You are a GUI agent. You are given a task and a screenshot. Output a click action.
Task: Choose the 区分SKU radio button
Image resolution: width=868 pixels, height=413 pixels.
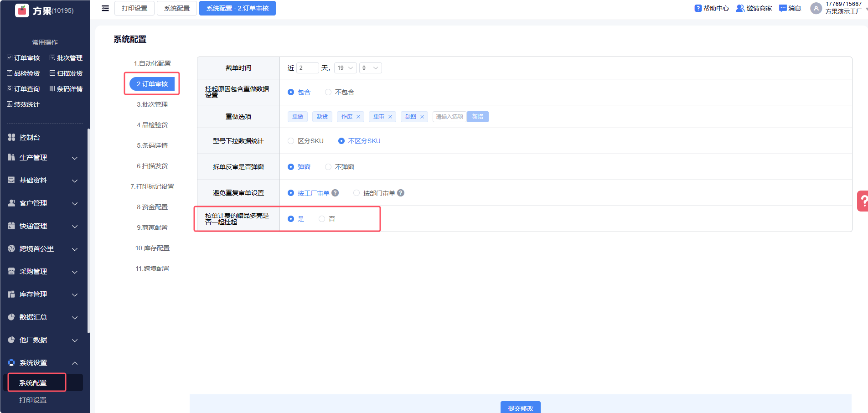[291, 141]
